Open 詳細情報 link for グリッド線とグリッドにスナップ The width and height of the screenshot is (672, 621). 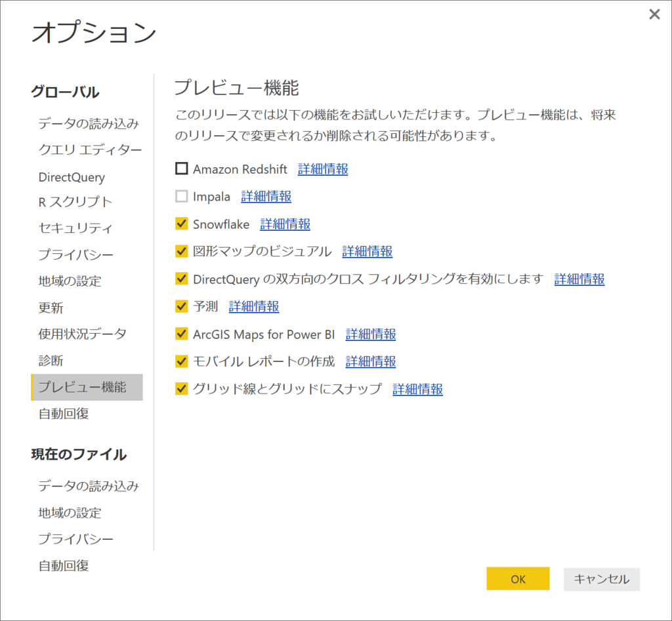[417, 390]
